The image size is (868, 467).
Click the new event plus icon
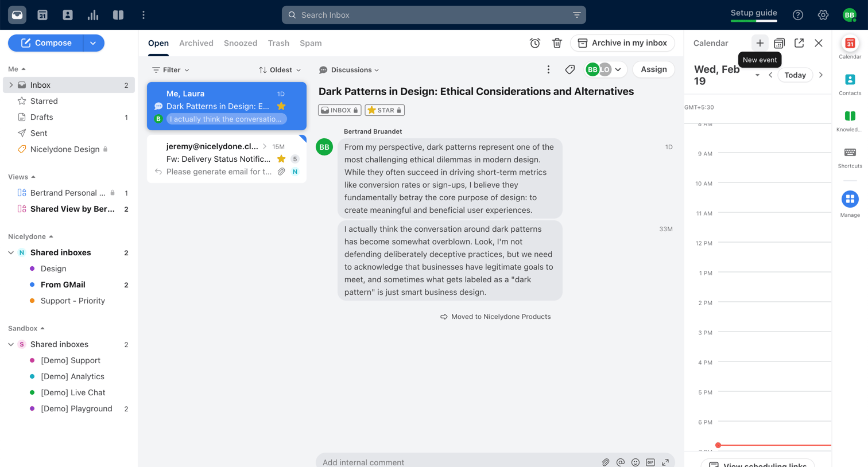759,43
